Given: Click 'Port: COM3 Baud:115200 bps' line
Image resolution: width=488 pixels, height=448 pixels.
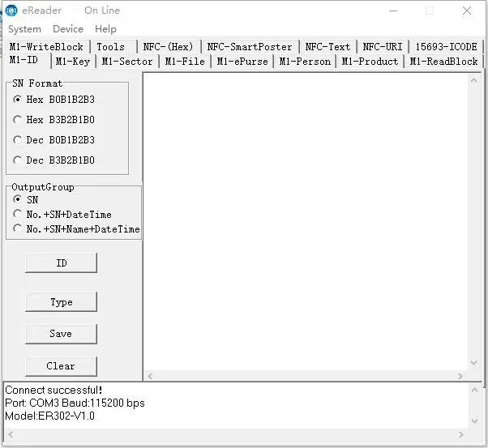Looking at the screenshot, I should [75, 403].
